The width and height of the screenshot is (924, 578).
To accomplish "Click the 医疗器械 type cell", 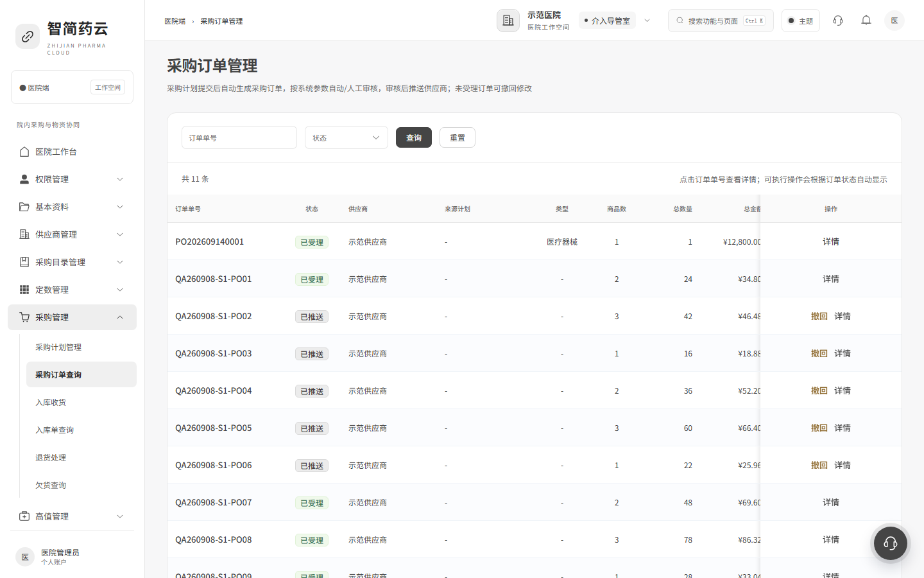I will [562, 241].
